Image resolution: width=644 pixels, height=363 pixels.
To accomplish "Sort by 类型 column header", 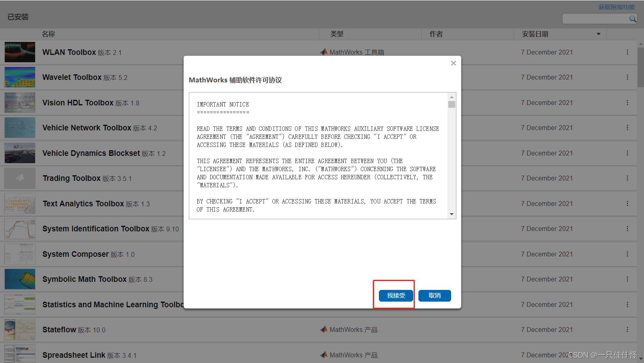I will [x=337, y=34].
